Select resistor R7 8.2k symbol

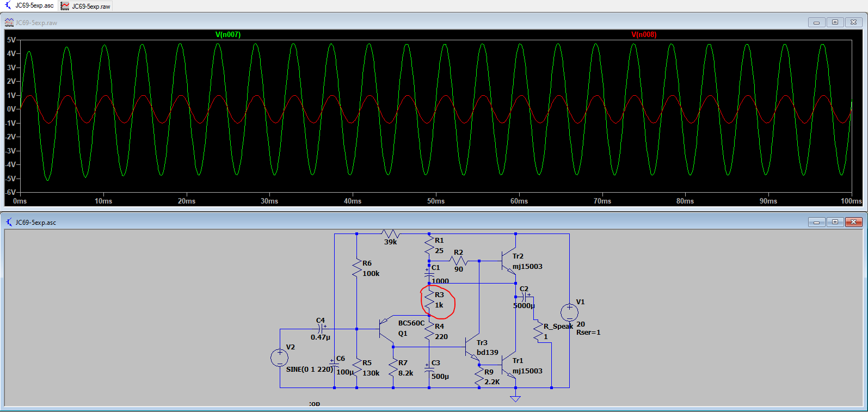[393, 368]
